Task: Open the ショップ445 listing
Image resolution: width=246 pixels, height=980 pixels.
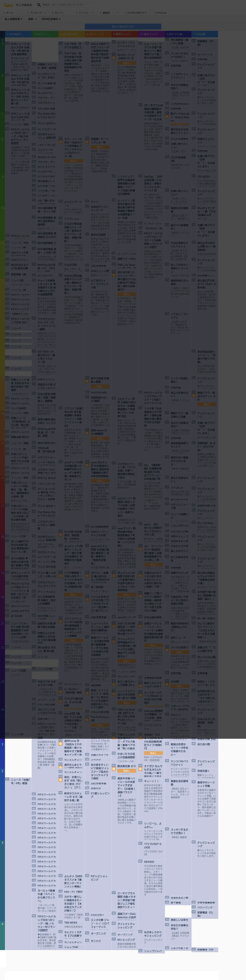Action: pyautogui.click(x=71, y=947)
